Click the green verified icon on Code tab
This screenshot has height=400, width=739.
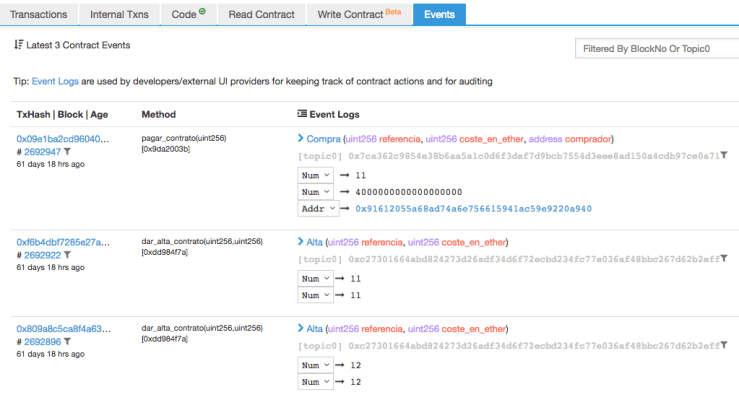(x=202, y=12)
